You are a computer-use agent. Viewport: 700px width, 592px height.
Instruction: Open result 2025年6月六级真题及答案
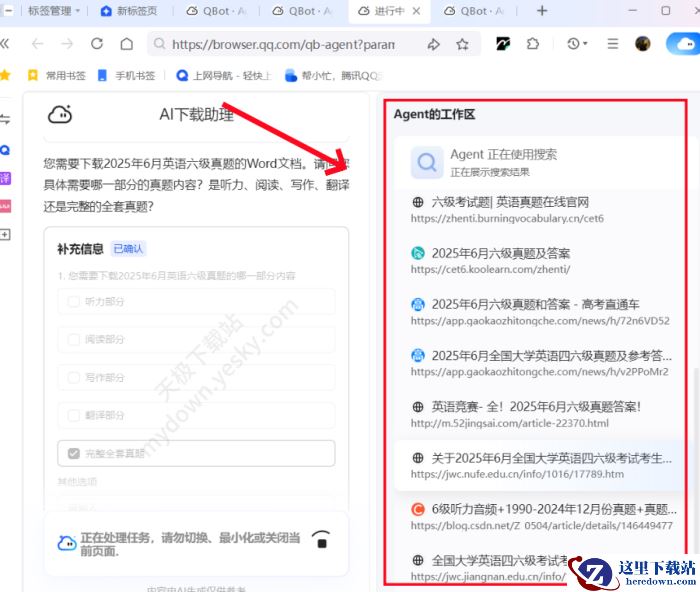coord(501,253)
